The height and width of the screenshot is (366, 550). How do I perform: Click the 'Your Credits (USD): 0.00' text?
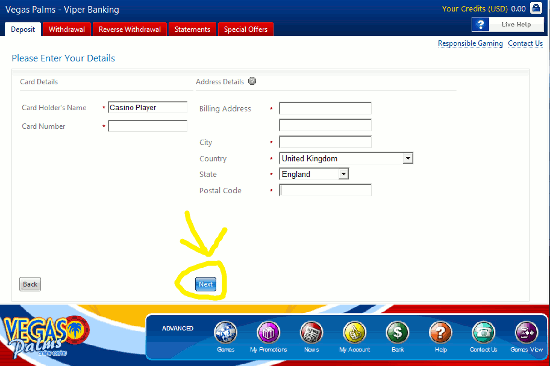tap(484, 9)
